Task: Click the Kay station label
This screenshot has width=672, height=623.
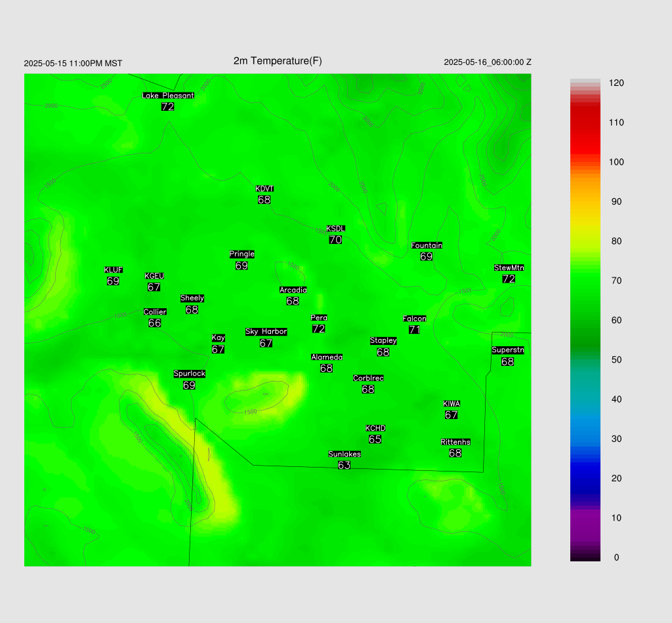Action: click(218, 338)
